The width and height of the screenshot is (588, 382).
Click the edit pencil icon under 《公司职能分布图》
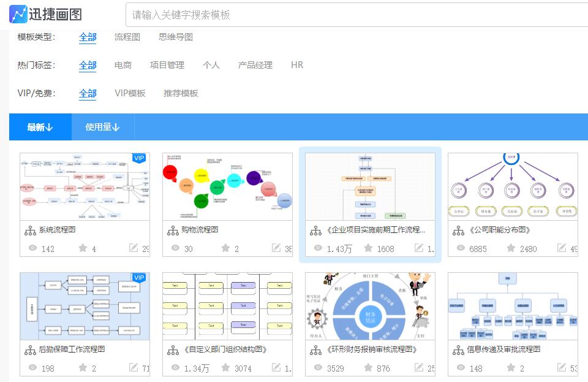pos(561,248)
